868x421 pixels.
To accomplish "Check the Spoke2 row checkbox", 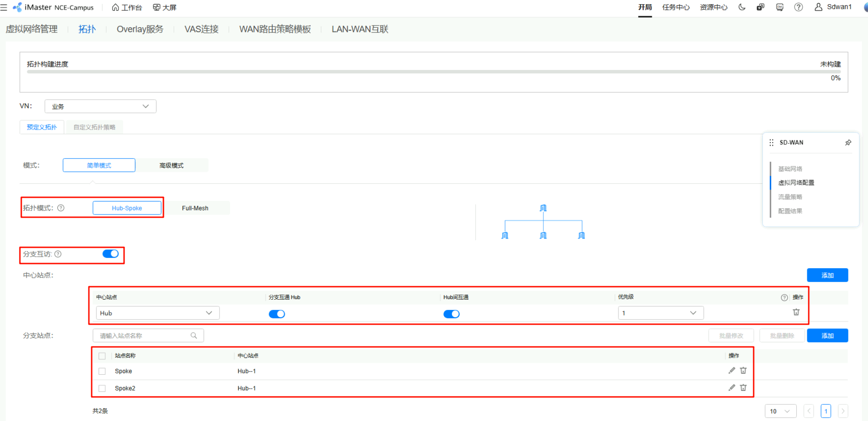I will coord(102,389).
